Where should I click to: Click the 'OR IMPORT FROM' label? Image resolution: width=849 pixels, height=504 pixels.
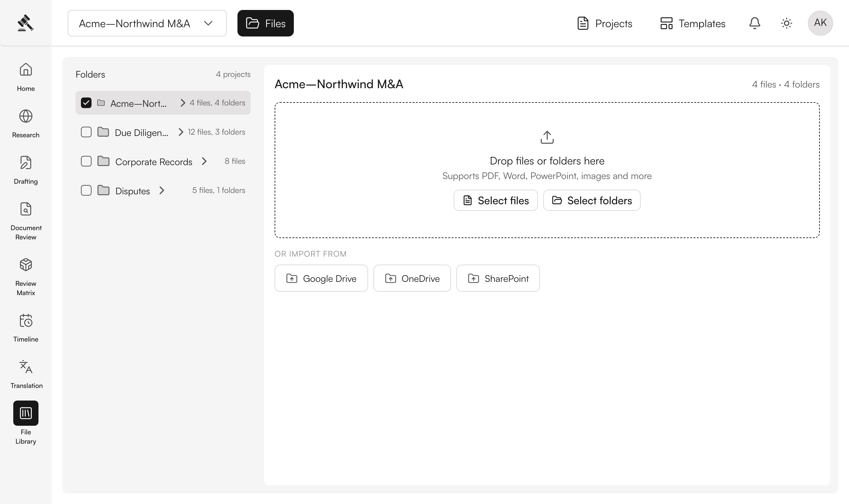tap(310, 254)
